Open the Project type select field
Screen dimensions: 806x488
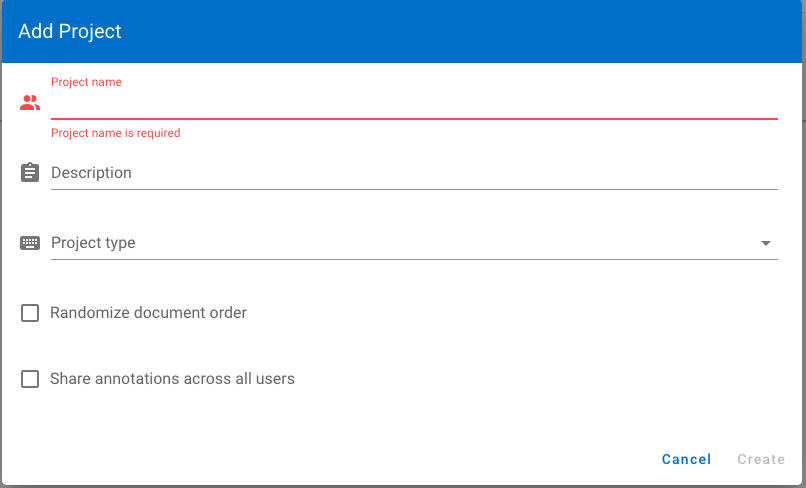point(414,243)
